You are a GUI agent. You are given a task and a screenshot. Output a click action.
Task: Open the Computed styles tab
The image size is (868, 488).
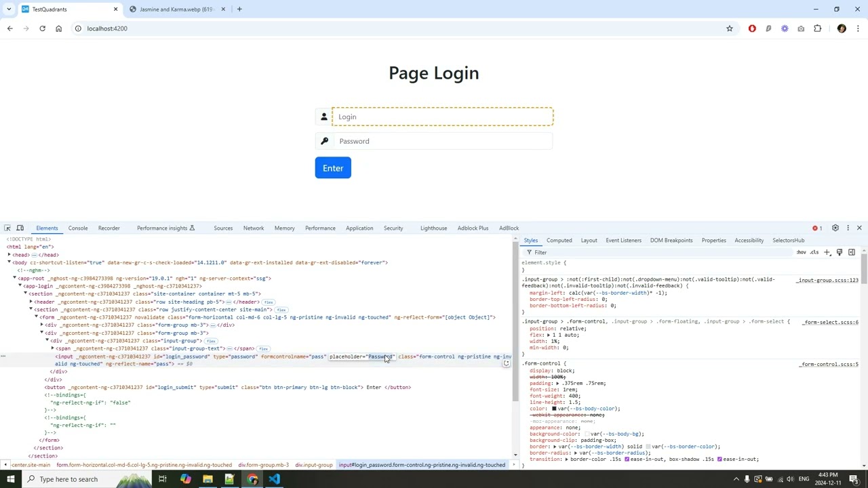pyautogui.click(x=559, y=241)
